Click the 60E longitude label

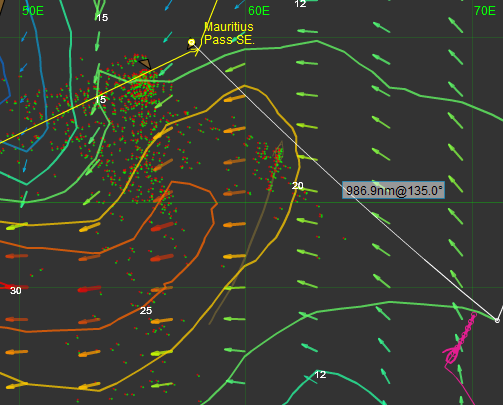click(259, 11)
